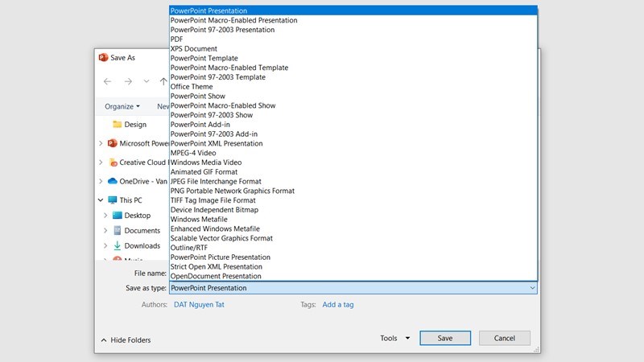Pick Animated GIF Format from list
This screenshot has height=362, width=644.
point(204,171)
